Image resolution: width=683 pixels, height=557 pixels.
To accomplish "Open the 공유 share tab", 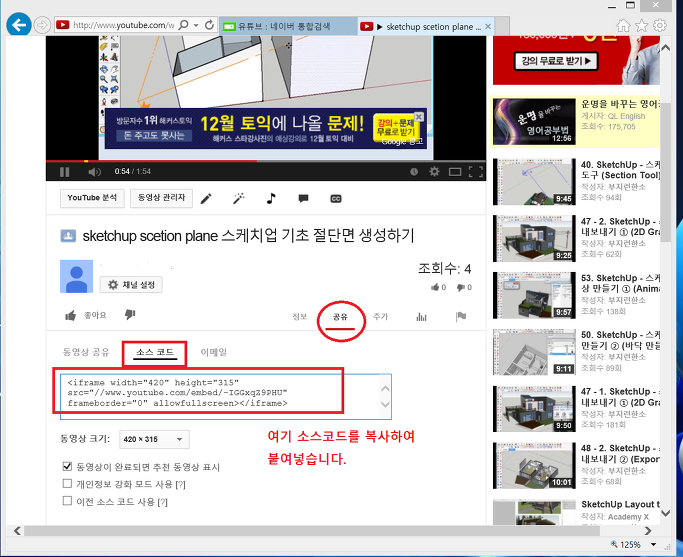I will pyautogui.click(x=340, y=317).
